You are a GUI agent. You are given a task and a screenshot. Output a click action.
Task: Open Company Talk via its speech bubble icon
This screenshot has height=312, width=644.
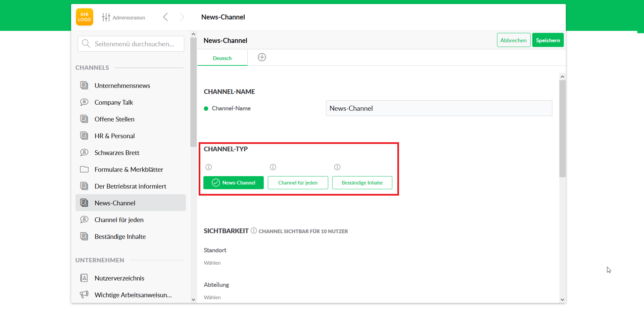coord(84,102)
